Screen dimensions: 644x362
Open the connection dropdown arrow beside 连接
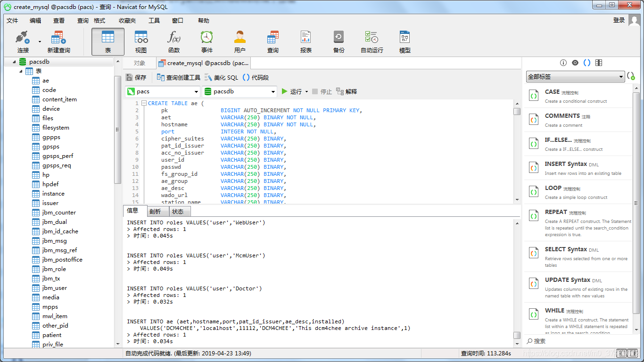click(x=40, y=41)
